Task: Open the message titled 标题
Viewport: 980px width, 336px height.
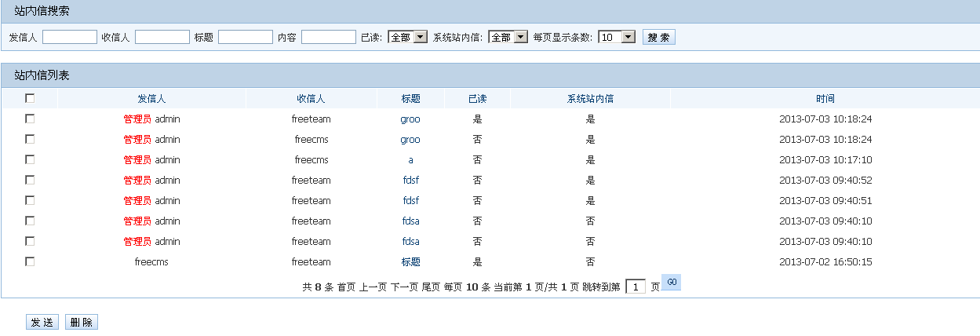Action: (x=410, y=262)
